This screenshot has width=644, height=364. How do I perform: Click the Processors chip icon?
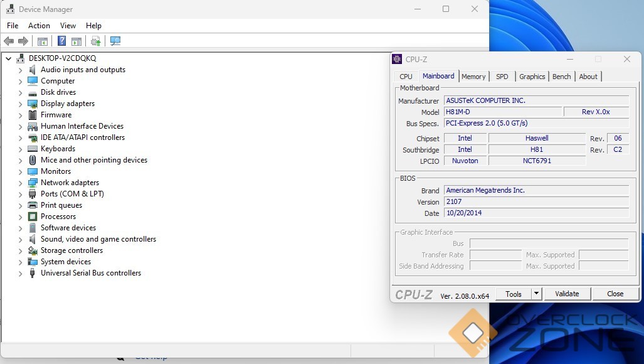click(x=33, y=217)
